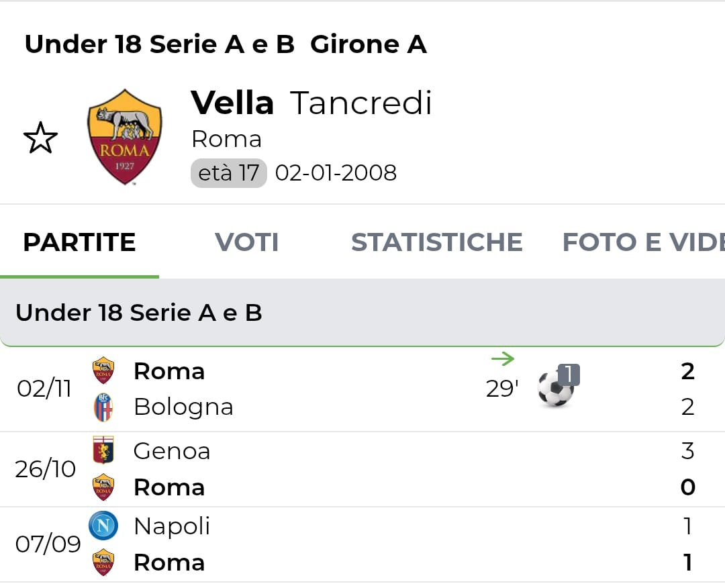The width and height of the screenshot is (725, 588).
Task: Switch to the VOTI tab
Action: click(246, 242)
